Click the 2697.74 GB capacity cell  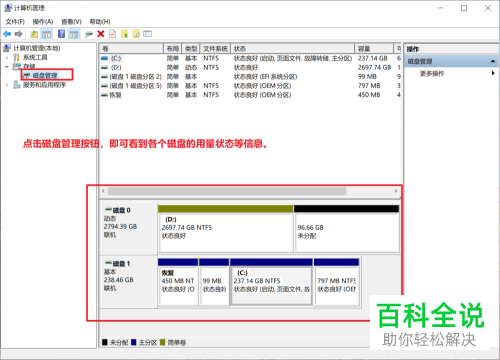374,68
